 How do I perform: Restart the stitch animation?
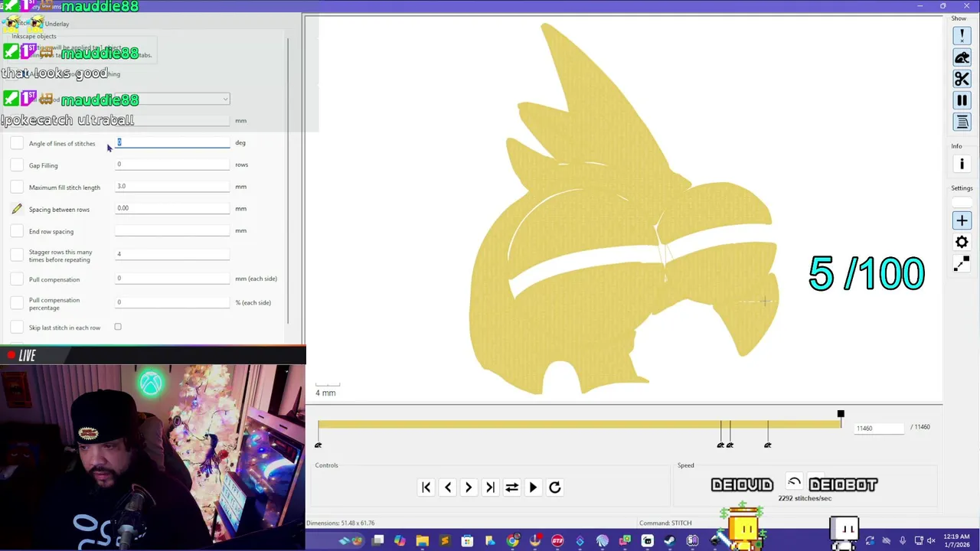555,487
